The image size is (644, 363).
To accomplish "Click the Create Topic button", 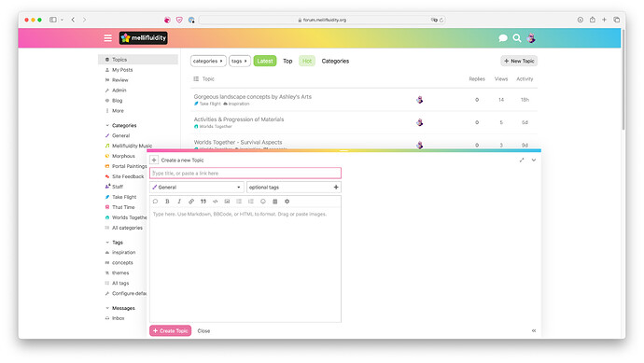I will pyautogui.click(x=171, y=330).
